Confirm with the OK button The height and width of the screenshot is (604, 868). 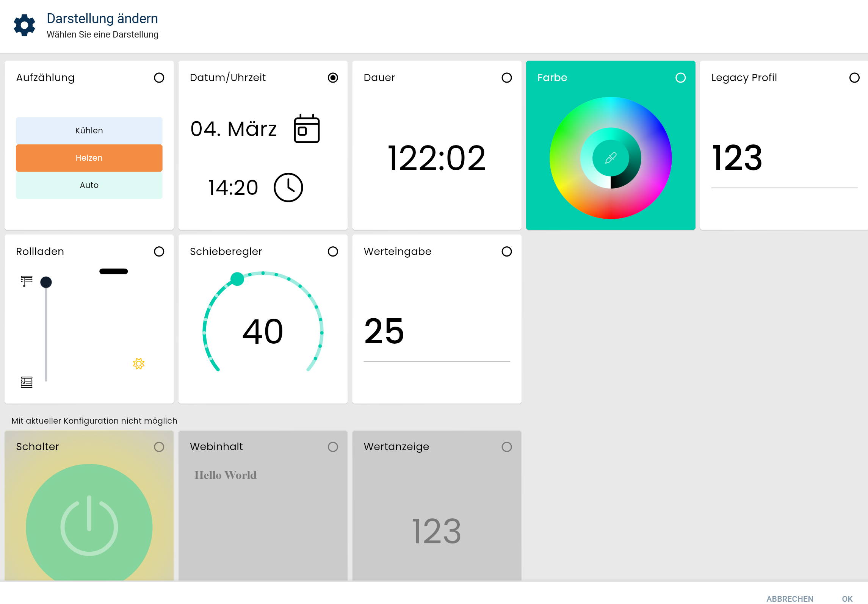[x=847, y=598]
